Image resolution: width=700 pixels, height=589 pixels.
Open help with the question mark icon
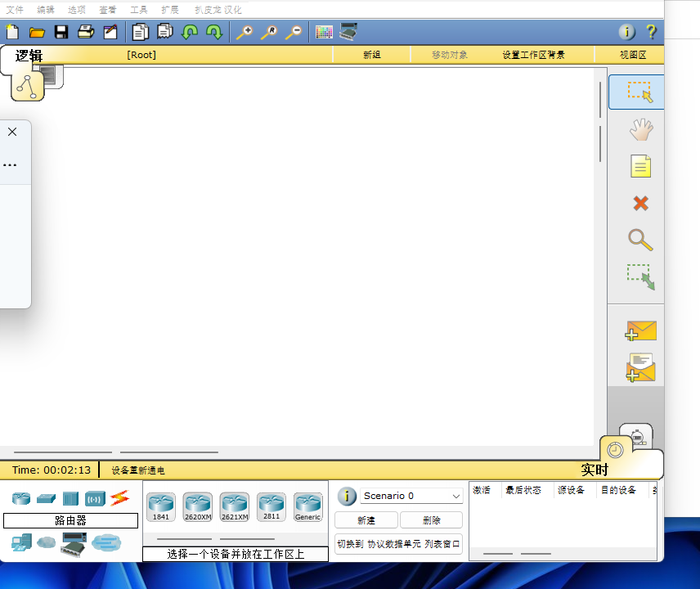point(651,32)
